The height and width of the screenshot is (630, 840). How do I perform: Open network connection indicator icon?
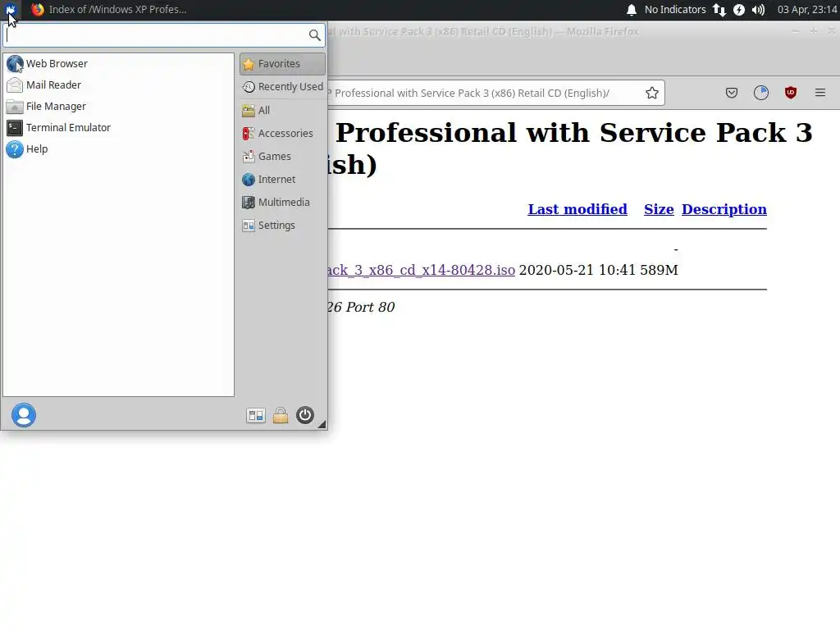[x=719, y=10]
